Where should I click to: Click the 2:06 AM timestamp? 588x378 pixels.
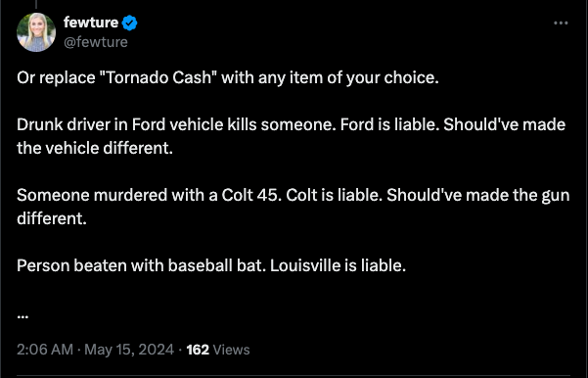[45, 350]
